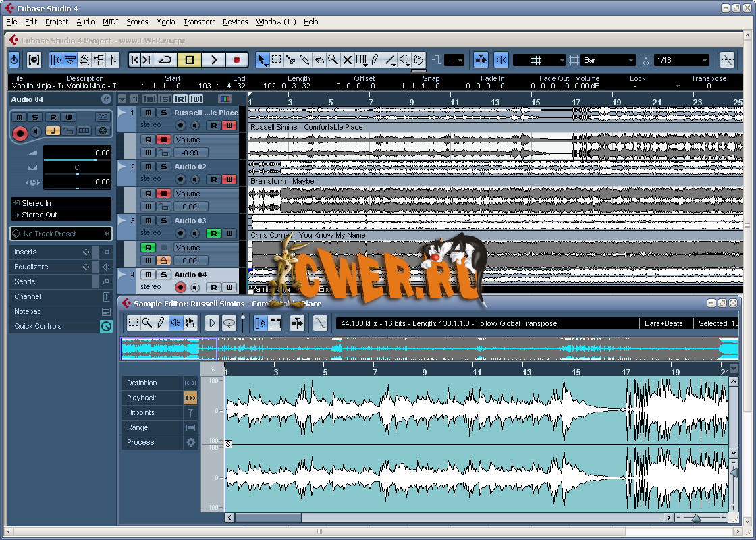
Task: Open the Hitpoints tab in Sample Editor
Action: (140, 412)
